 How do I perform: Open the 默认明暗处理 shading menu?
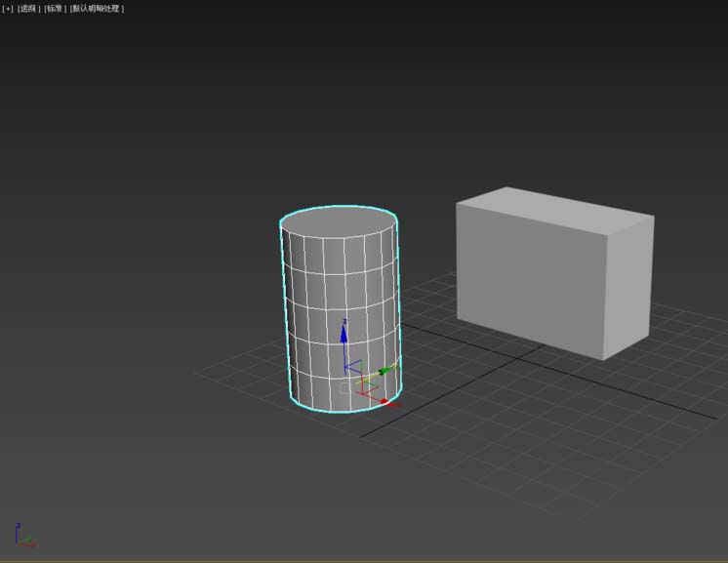tap(97, 9)
